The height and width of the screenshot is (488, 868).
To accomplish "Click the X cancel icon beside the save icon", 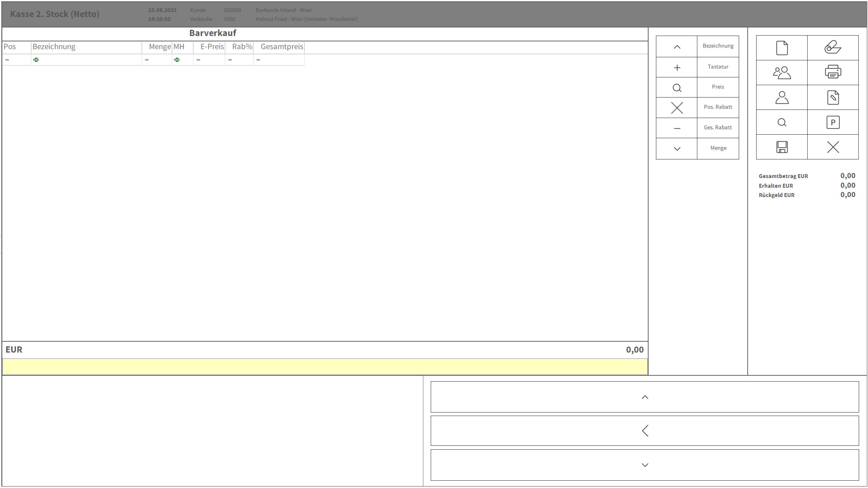I will tap(833, 147).
